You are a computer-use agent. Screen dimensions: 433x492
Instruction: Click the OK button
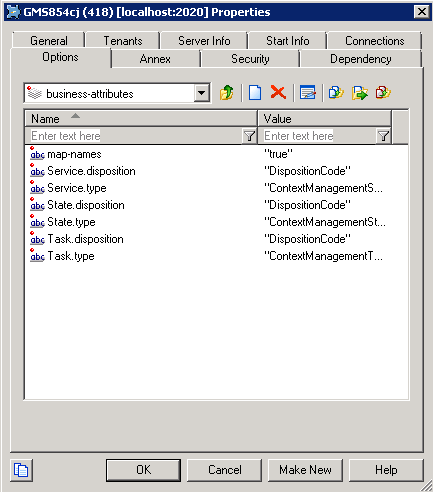point(143,470)
